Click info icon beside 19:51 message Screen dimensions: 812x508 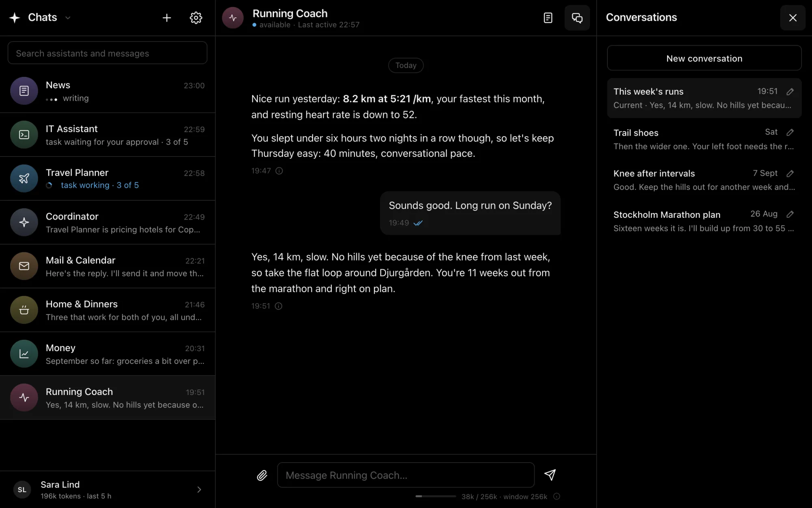[x=279, y=306]
